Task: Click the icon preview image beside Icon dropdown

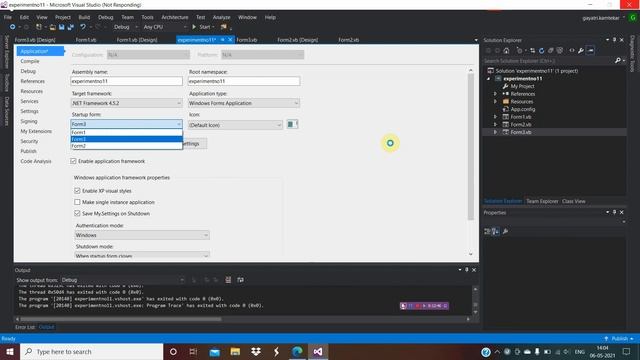Action: [292, 124]
